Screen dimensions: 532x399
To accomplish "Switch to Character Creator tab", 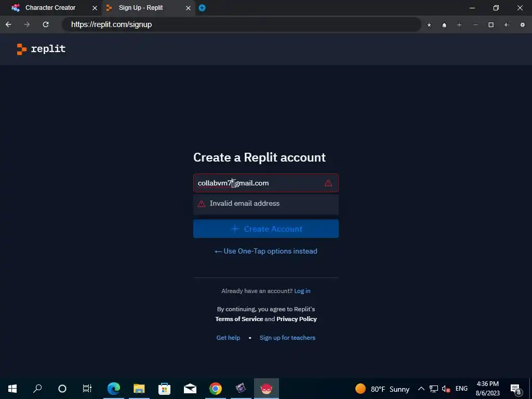I will tap(51, 8).
